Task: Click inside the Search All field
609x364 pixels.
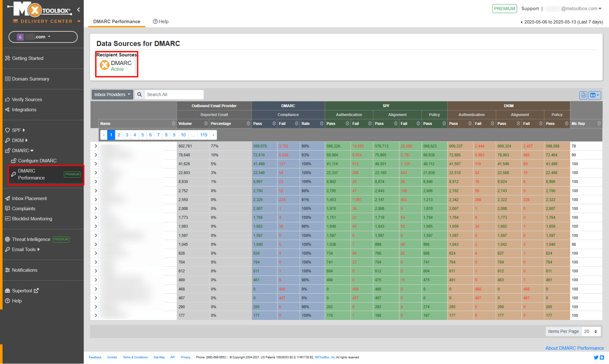Action: point(174,95)
